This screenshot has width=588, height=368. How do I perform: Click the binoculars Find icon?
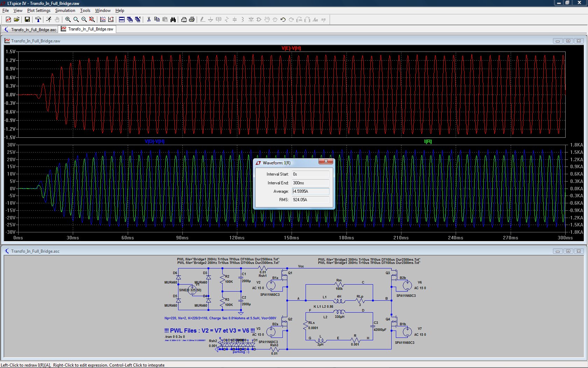(173, 20)
